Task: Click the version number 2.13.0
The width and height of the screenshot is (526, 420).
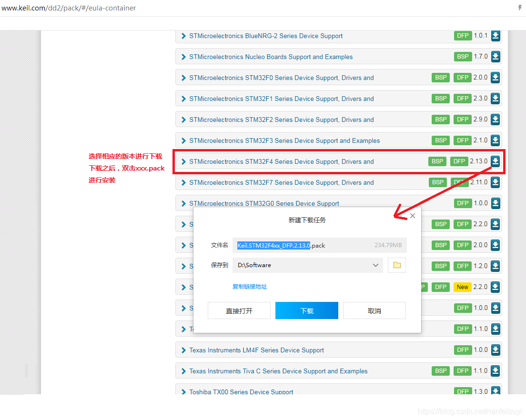Action: (479, 161)
